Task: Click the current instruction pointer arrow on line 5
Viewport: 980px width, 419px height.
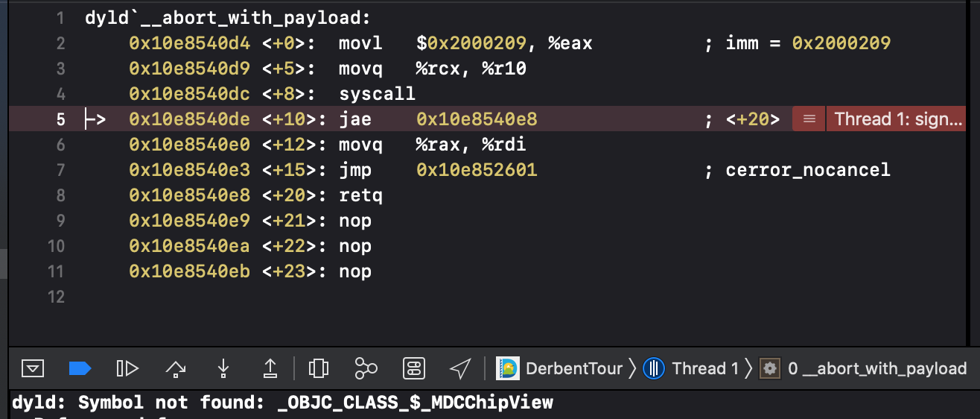Action: click(x=95, y=119)
